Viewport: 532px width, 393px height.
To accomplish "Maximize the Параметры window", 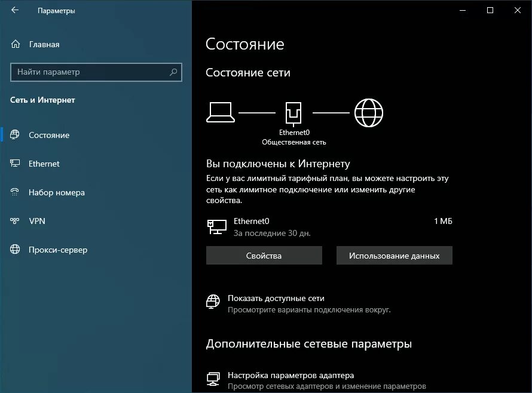I will [x=490, y=10].
